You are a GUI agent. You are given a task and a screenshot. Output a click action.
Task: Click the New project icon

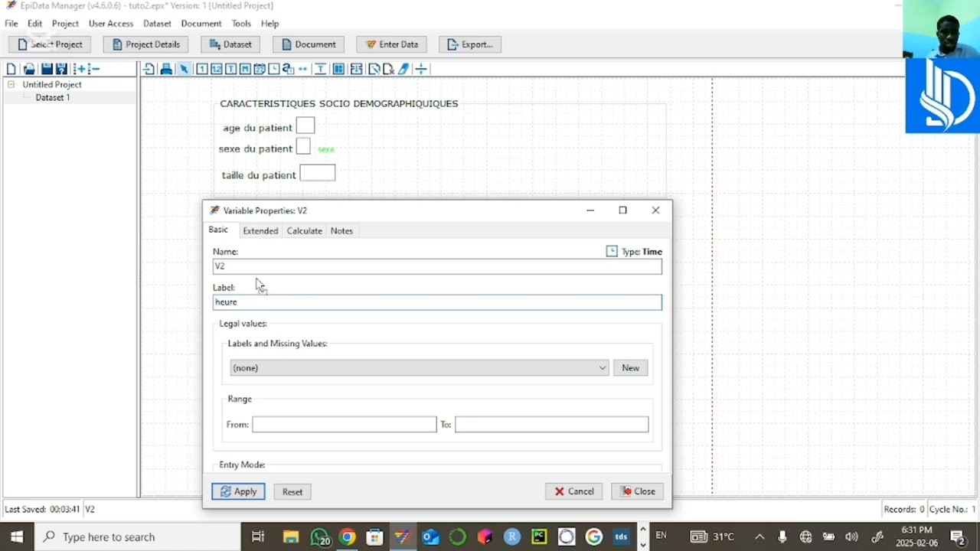click(11, 69)
